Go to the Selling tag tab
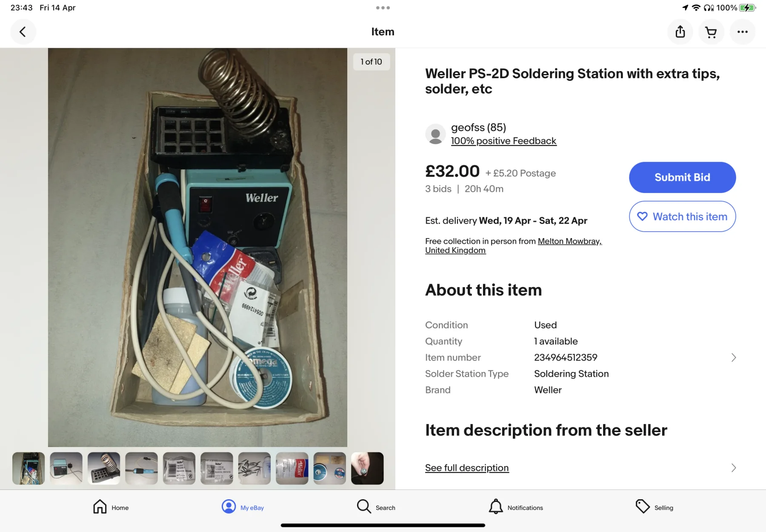766x532 pixels. click(654, 507)
